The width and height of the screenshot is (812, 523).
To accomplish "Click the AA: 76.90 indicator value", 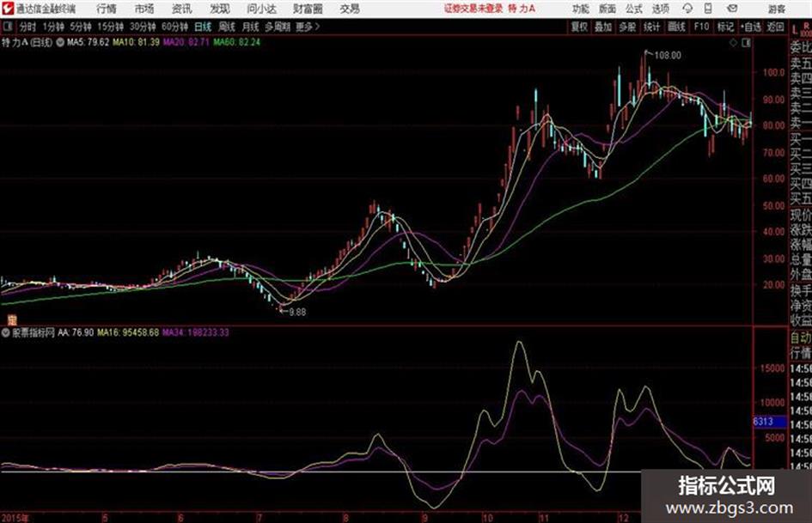I will [76, 332].
